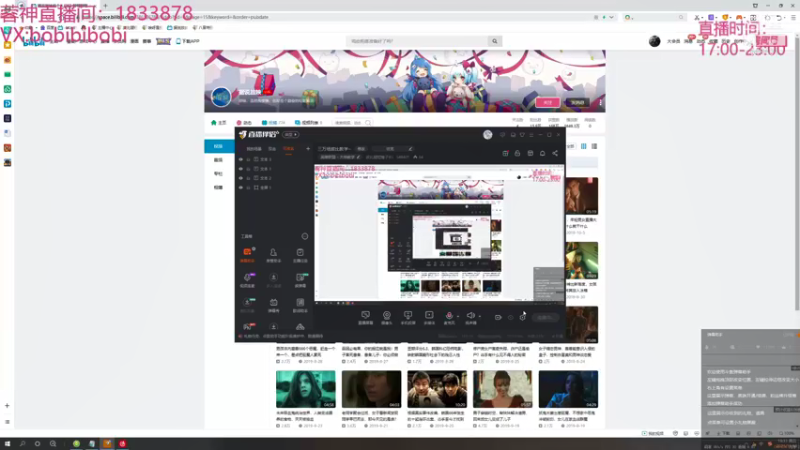
Task: Open dropdown arrow beside microphone icon
Action: click(x=458, y=316)
